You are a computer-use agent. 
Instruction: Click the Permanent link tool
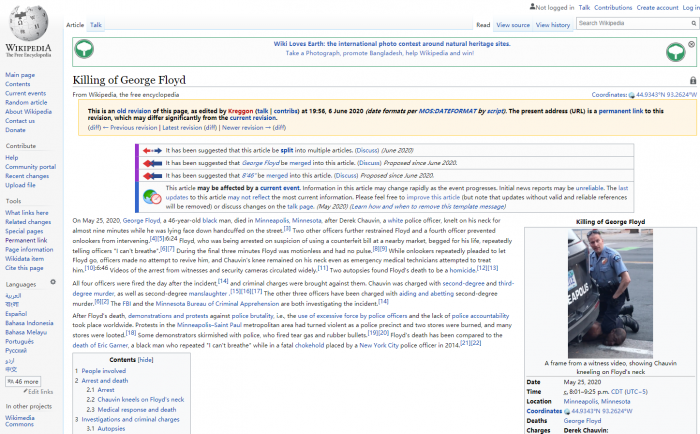click(26, 240)
